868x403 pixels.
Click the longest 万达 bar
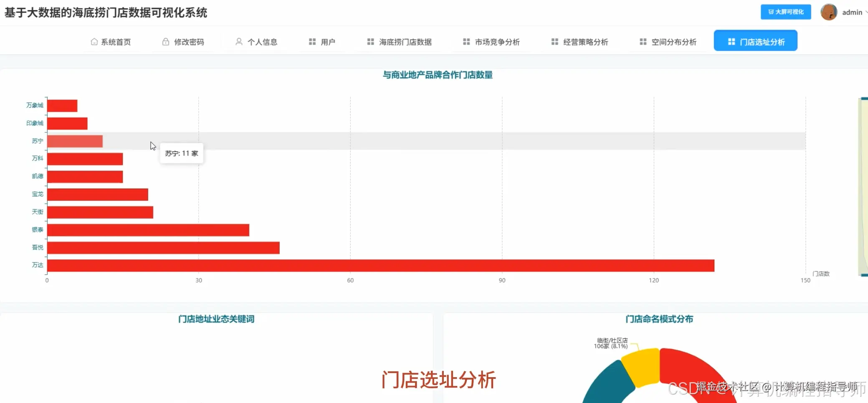tap(381, 266)
